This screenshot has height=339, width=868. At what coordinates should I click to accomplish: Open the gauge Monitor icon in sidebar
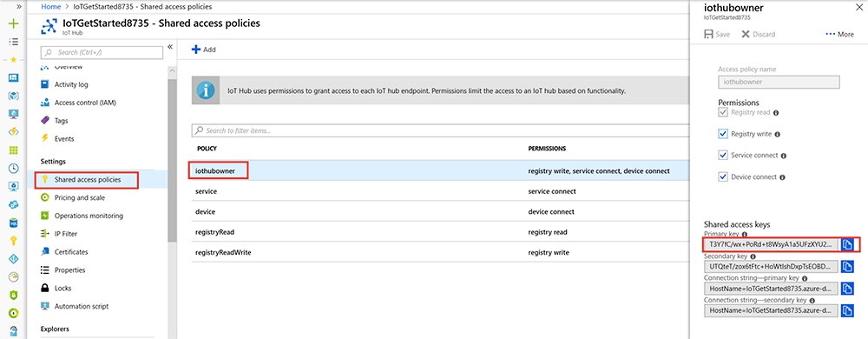[x=14, y=277]
